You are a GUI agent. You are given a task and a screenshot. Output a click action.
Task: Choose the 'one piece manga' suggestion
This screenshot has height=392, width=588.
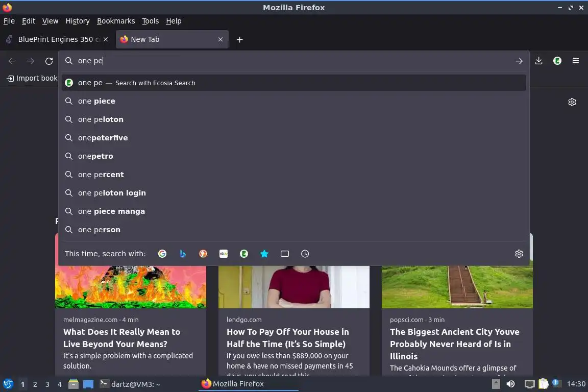[293, 211]
